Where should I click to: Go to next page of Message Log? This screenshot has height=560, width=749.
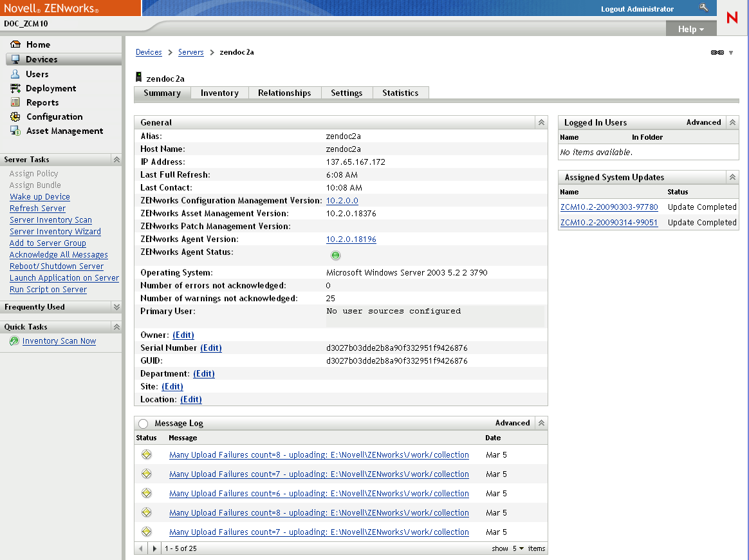pyautogui.click(x=153, y=548)
